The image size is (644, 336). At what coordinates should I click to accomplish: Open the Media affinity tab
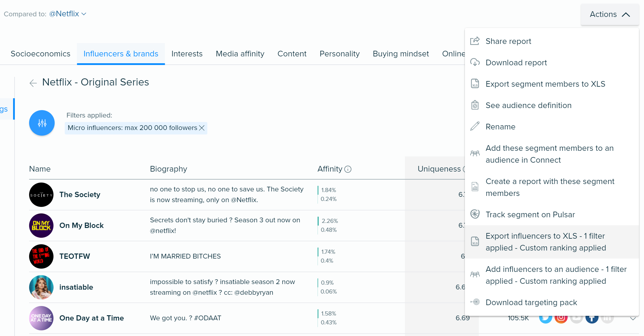point(240,54)
